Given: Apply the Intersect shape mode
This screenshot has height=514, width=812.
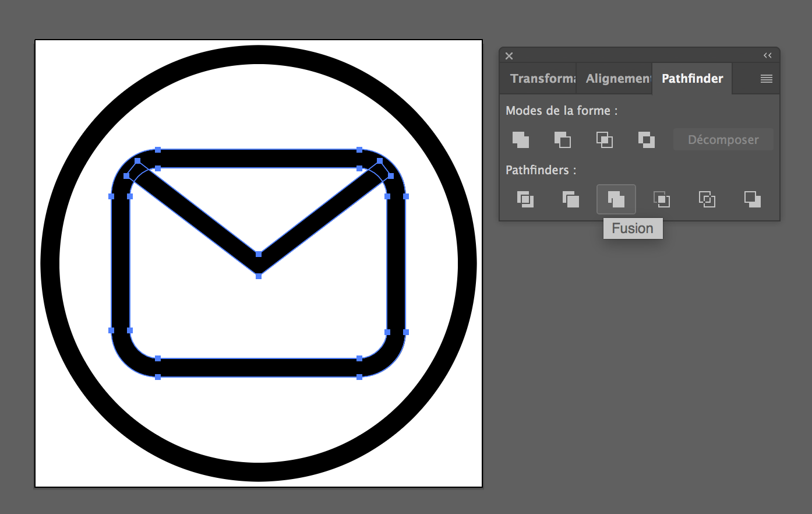Looking at the screenshot, I should click(x=605, y=140).
